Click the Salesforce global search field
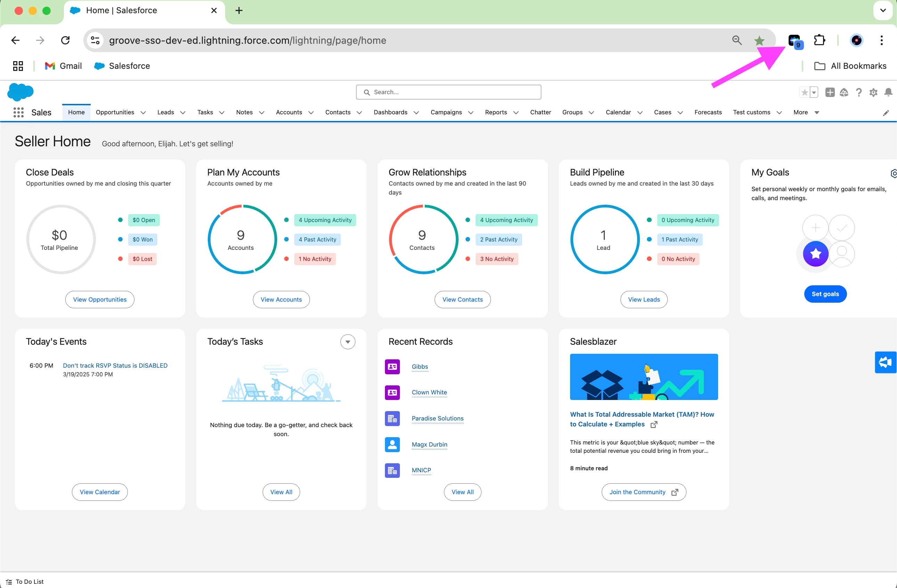Image resolution: width=897 pixels, height=588 pixels. [x=448, y=92]
